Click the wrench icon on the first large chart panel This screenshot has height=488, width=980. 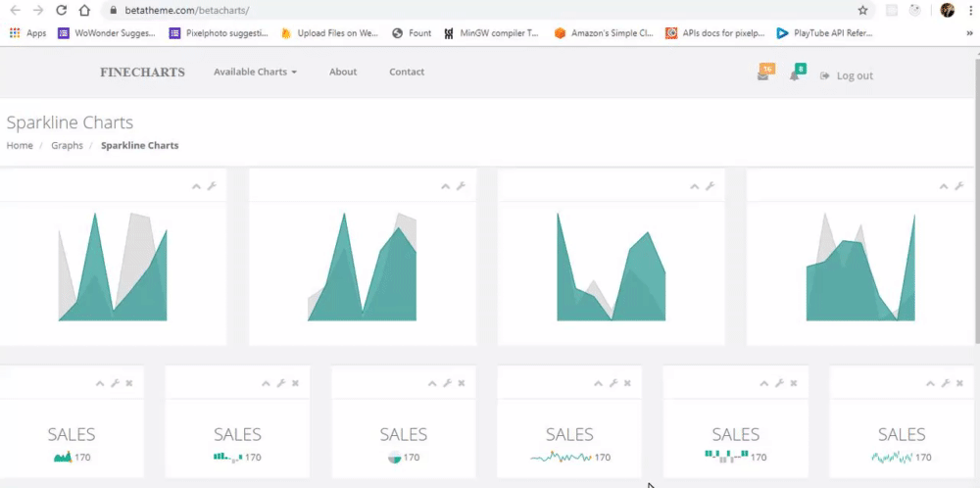tap(212, 186)
